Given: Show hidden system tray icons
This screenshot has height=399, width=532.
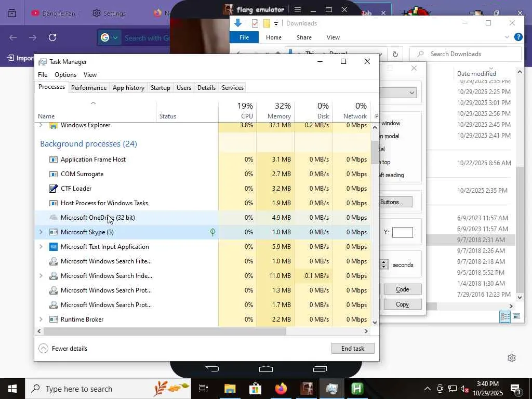Looking at the screenshot, I should pos(428,389).
